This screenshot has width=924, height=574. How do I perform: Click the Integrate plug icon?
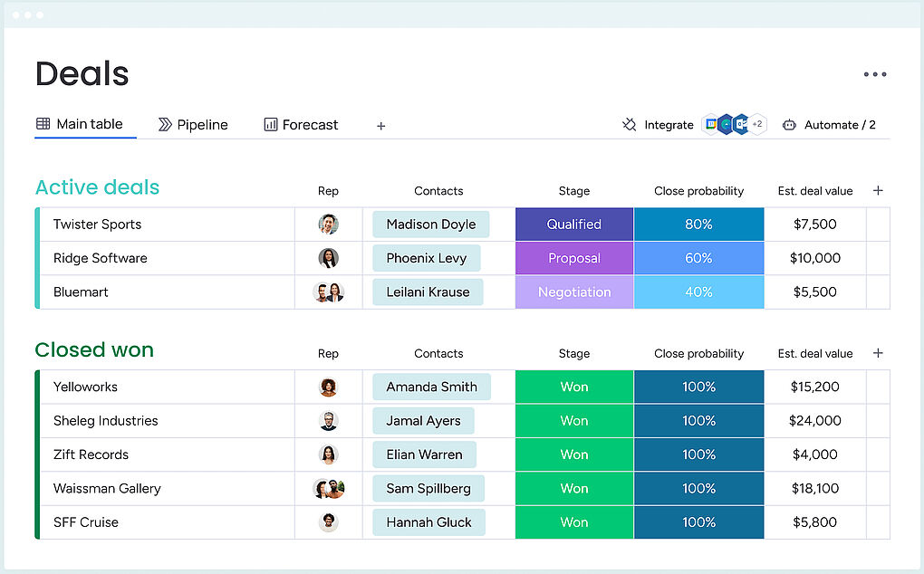click(x=630, y=125)
